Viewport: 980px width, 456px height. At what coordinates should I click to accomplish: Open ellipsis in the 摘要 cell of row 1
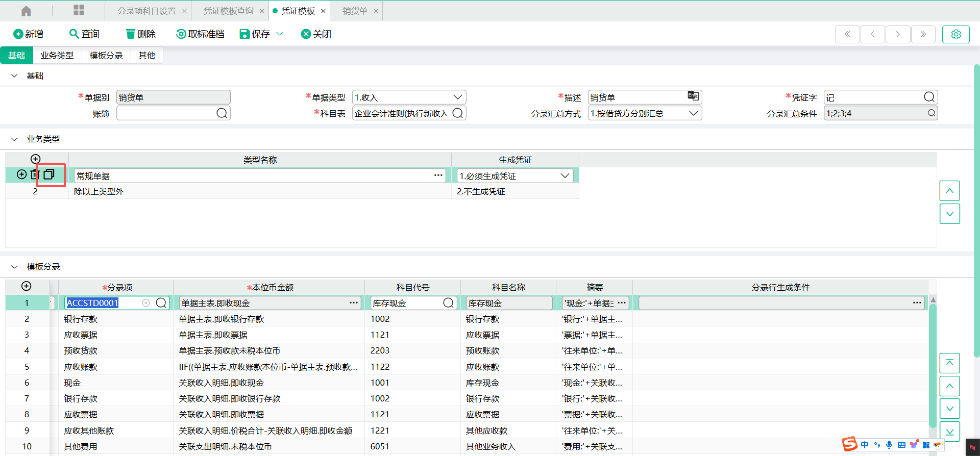(621, 303)
